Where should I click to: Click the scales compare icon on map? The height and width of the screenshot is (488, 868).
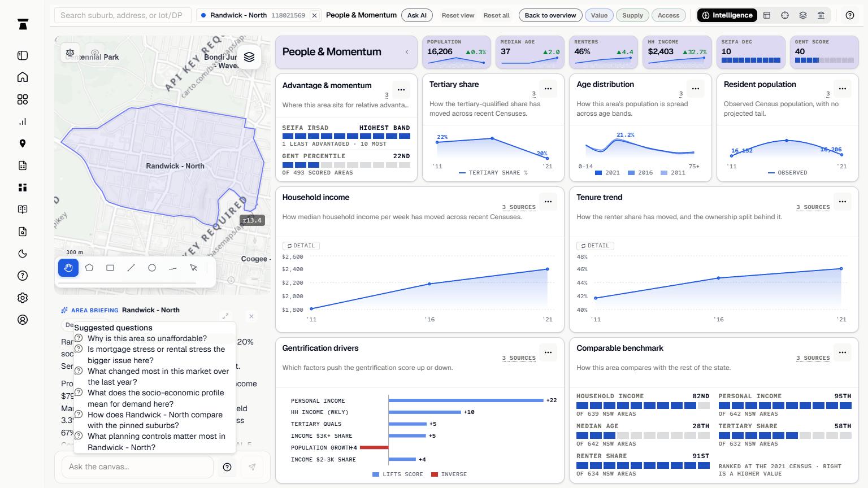tap(70, 53)
